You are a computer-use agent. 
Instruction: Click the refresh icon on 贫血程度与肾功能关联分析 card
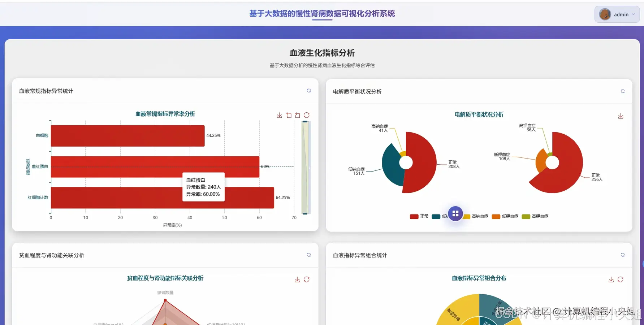tap(309, 255)
